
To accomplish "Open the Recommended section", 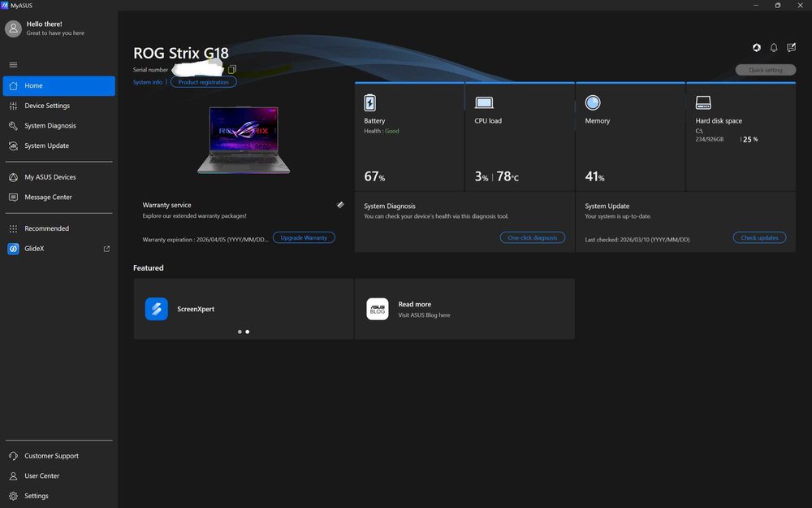I will coord(59,228).
